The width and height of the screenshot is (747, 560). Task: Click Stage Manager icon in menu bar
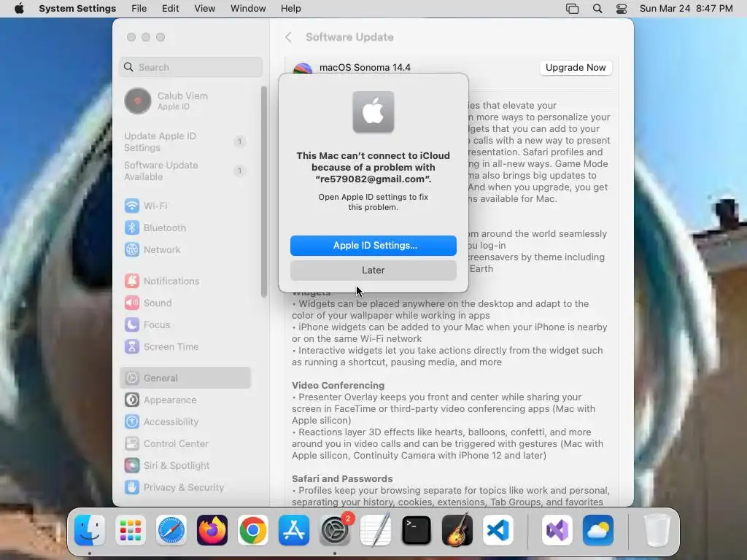[572, 9]
